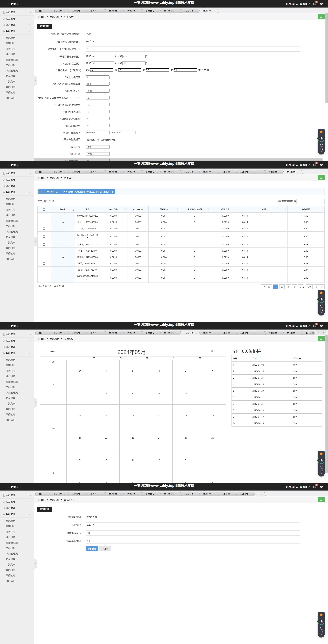This screenshot has height=644, width=328.
Task: Expand 商品管理 in 利率日志 page sidebar
Action: 17,179
